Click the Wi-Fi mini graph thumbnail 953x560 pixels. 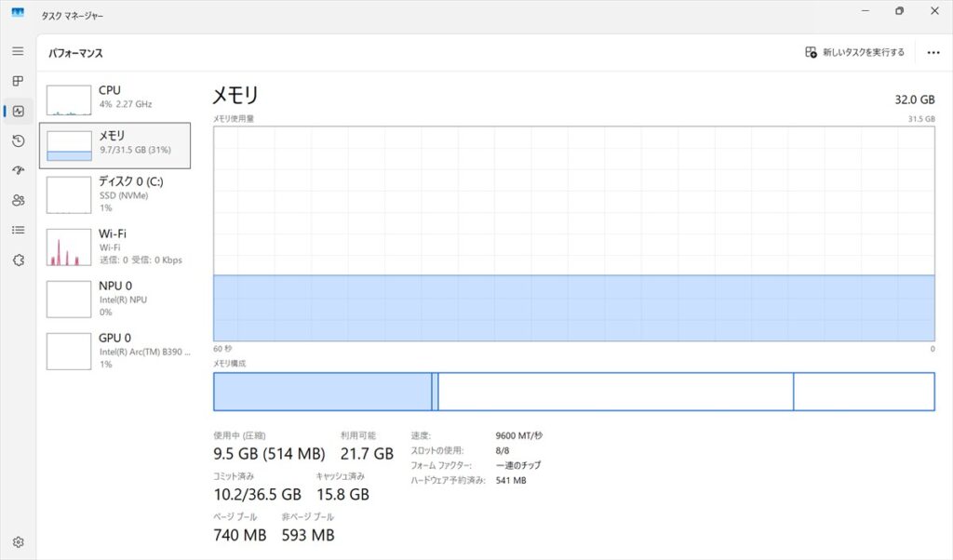coord(69,247)
